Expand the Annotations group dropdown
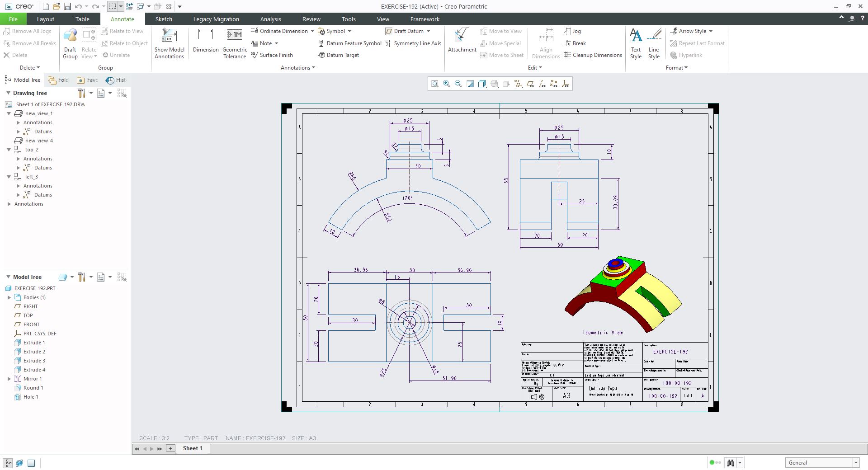The height and width of the screenshot is (470, 868). pyautogui.click(x=298, y=68)
